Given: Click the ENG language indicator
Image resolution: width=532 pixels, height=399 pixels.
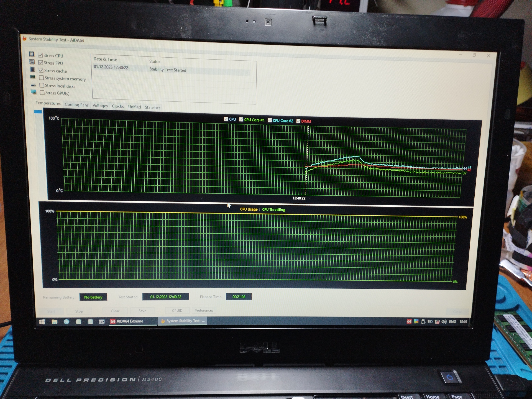Looking at the screenshot, I should point(452,322).
